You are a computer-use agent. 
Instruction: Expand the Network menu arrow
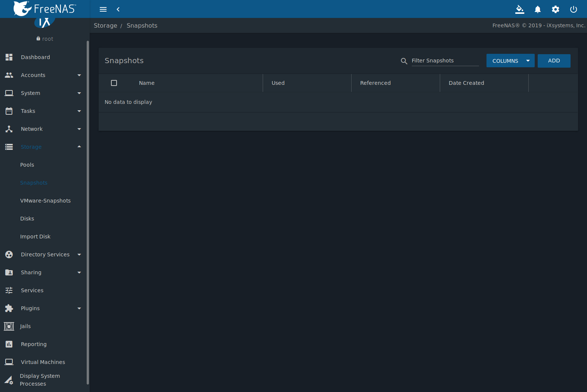tap(79, 129)
